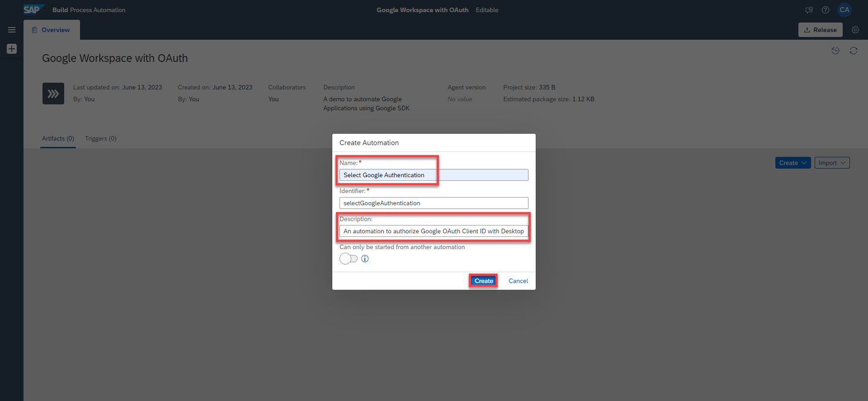Switch to the Overview tab
868x401 pixels.
(x=51, y=30)
